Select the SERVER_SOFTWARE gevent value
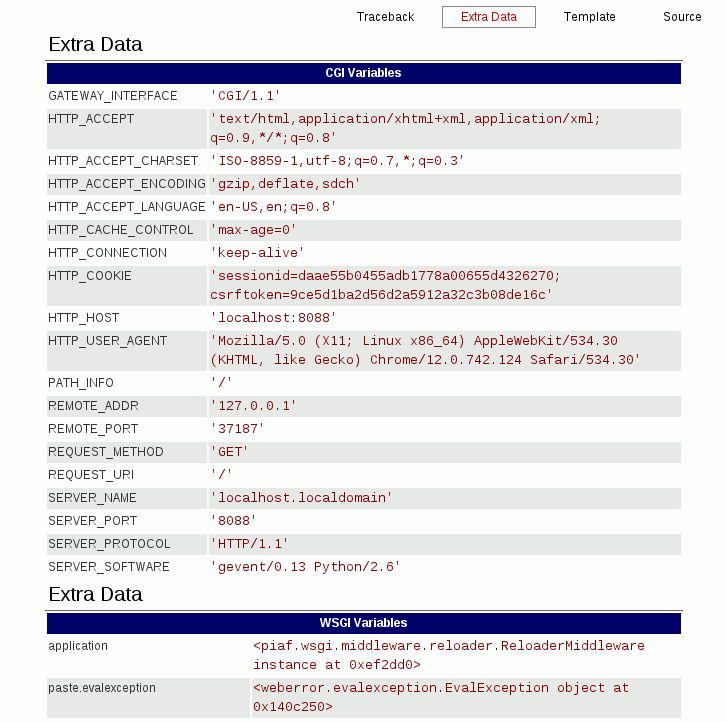Screen dimensions: 726x722 click(305, 567)
